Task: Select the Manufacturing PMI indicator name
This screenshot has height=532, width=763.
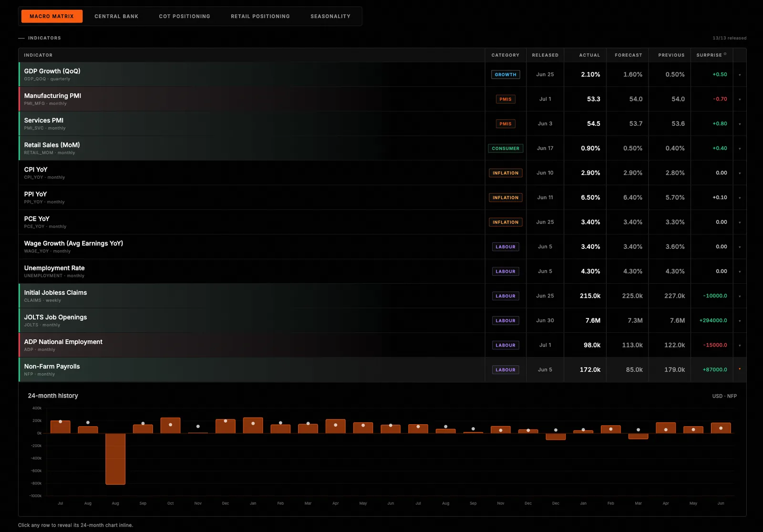Action: pos(52,96)
